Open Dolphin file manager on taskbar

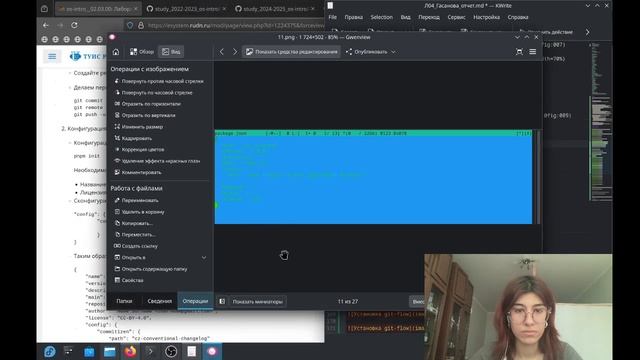(109, 351)
